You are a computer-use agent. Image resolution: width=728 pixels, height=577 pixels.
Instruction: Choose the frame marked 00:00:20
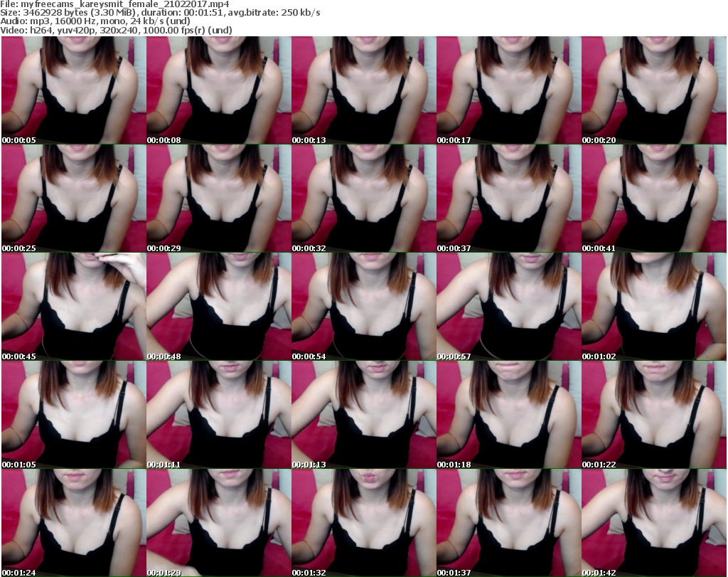[654, 90]
